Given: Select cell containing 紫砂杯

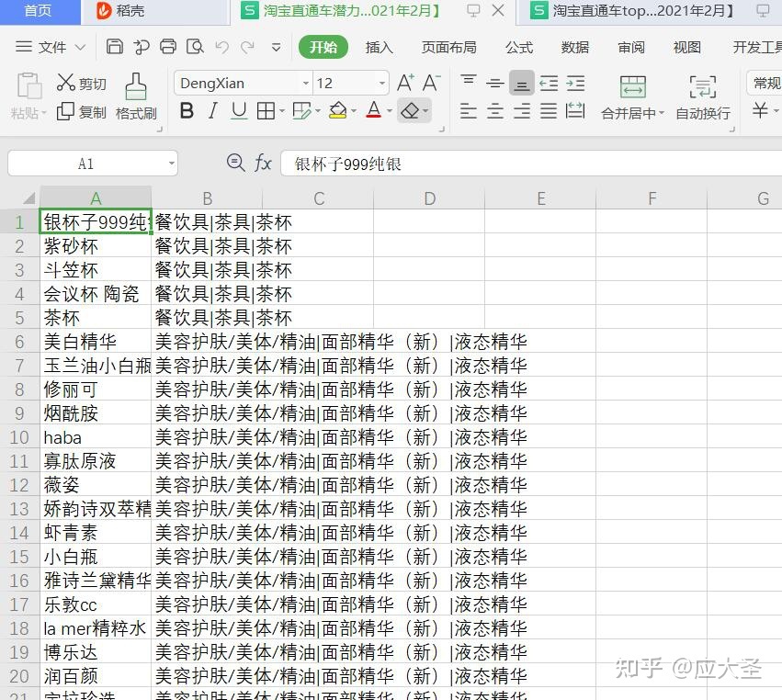Looking at the screenshot, I should tap(96, 246).
